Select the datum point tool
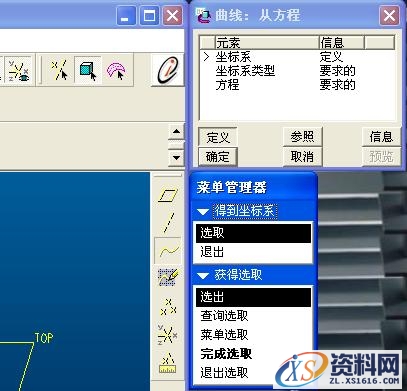This screenshot has height=391, width=407. click(x=168, y=307)
